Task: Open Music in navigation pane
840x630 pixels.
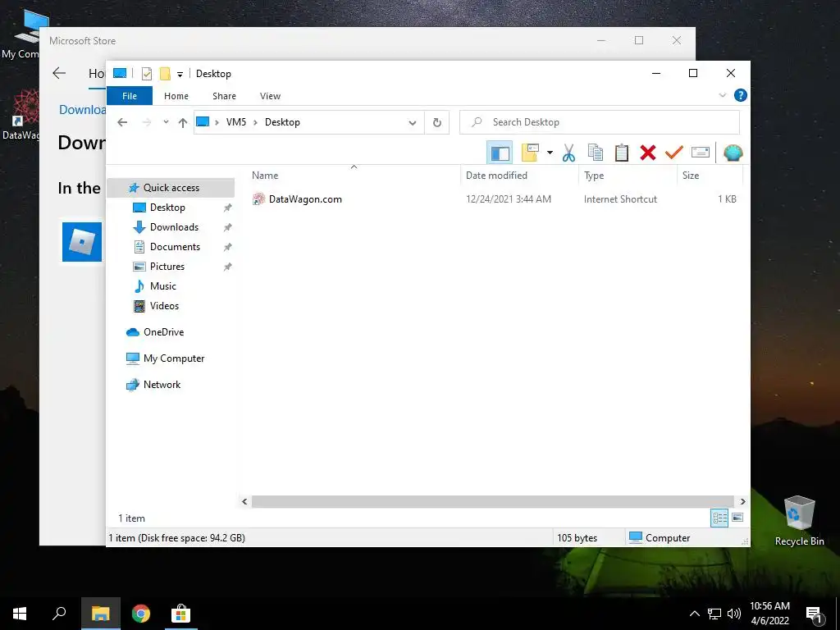Action: click(x=163, y=286)
